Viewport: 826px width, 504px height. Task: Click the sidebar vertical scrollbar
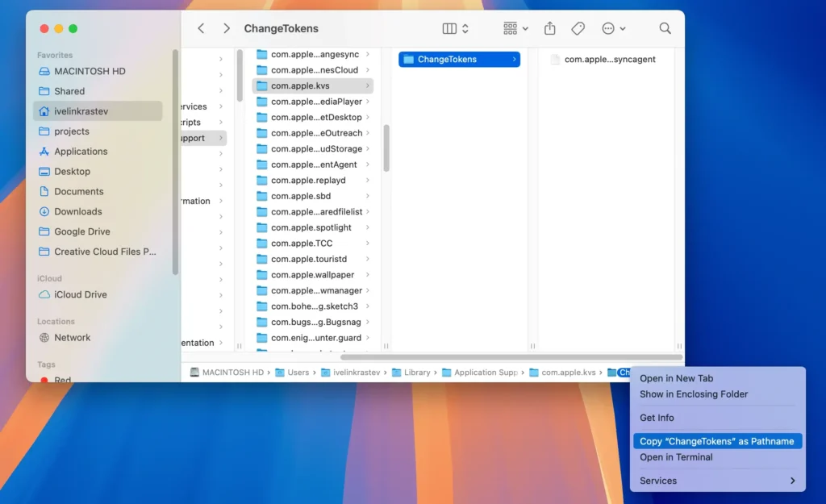175,162
